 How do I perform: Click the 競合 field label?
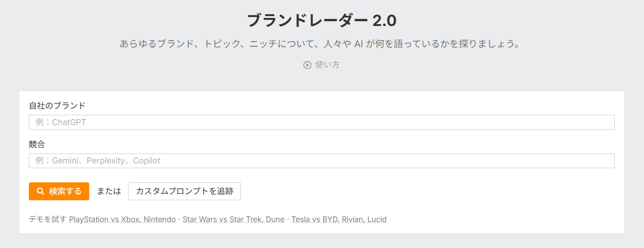[37, 144]
